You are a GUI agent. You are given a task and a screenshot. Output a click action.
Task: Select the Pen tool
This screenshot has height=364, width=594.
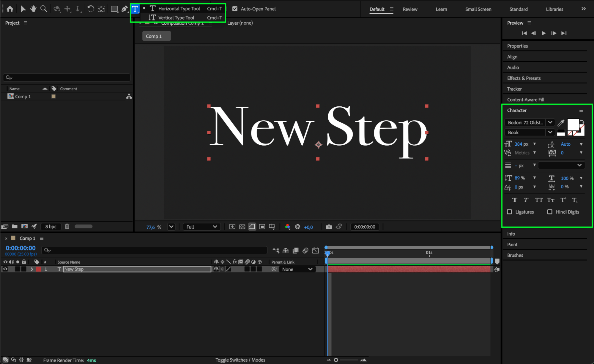pyautogui.click(x=125, y=9)
